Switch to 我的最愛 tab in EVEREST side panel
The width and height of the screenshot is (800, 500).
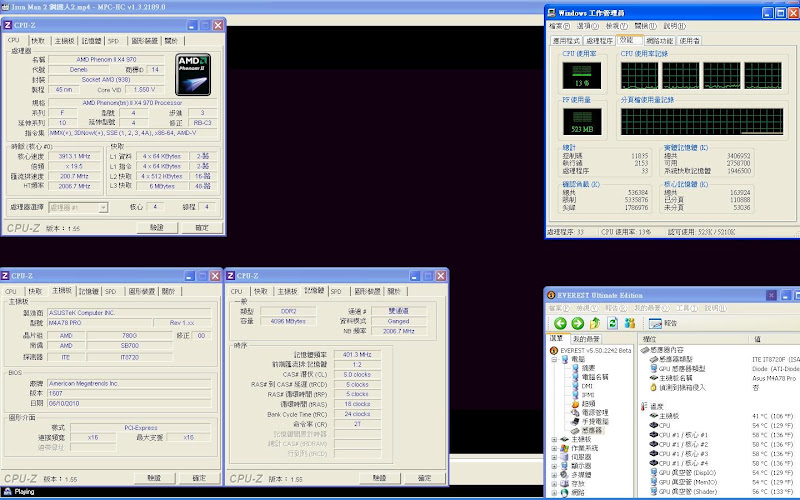pyautogui.click(x=586, y=339)
